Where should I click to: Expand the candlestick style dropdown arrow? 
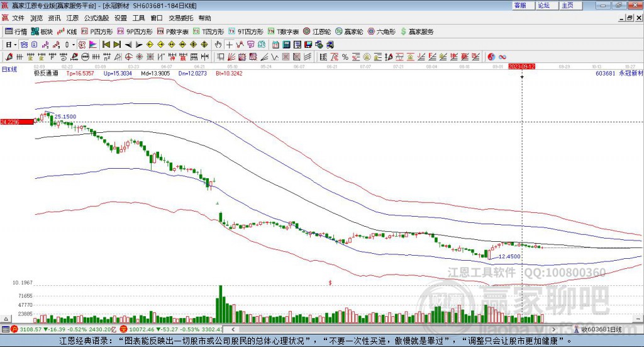tap(74, 45)
